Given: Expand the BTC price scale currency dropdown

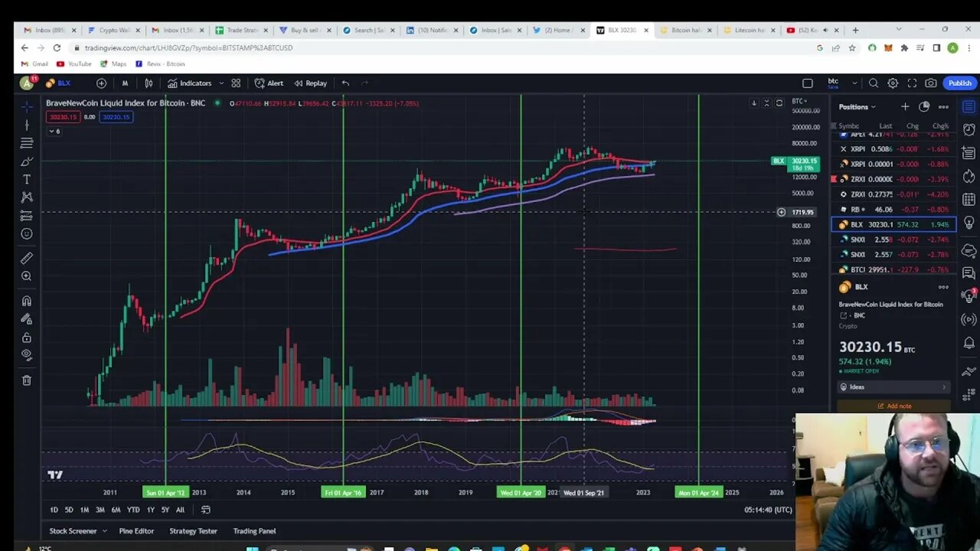Looking at the screenshot, I should [x=799, y=101].
